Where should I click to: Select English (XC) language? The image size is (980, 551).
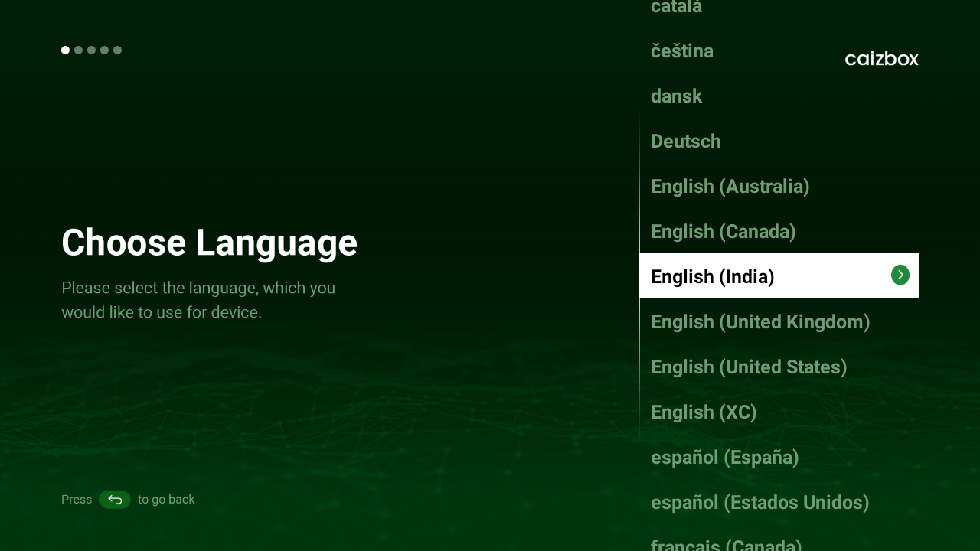[704, 412]
